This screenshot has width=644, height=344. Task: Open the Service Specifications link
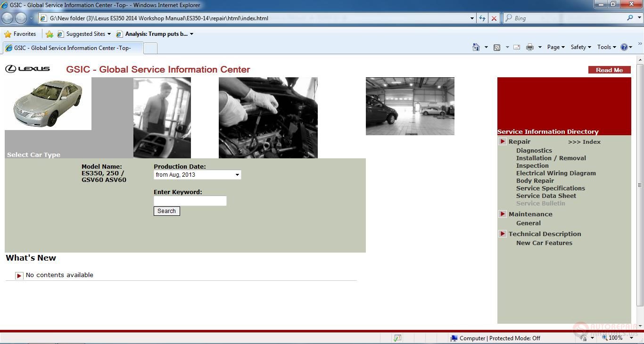coord(550,188)
